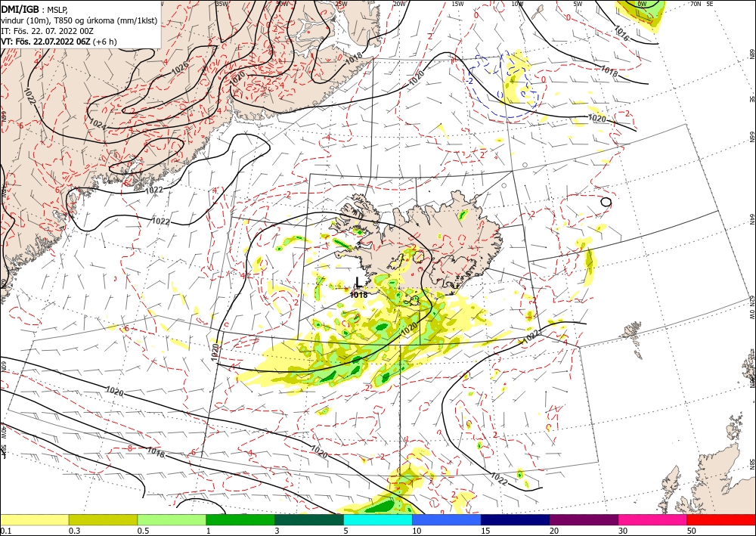Click the 15W longitude label
The width and height of the screenshot is (756, 536).
pyautogui.click(x=458, y=4)
